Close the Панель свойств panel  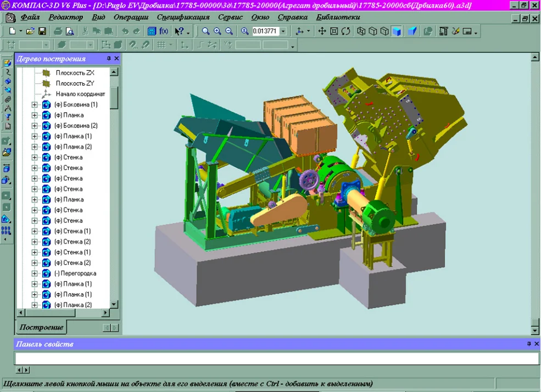[537, 344]
